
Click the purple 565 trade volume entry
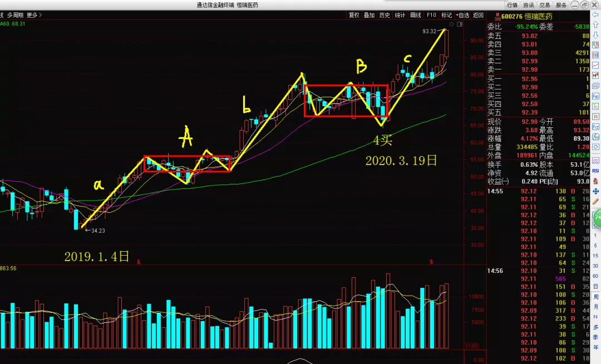coord(560,279)
